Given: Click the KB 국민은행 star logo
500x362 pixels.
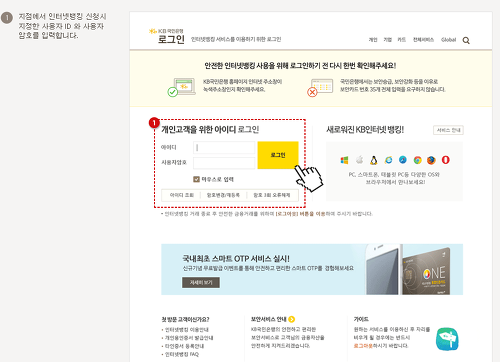Looking at the screenshot, I should click(153, 31).
